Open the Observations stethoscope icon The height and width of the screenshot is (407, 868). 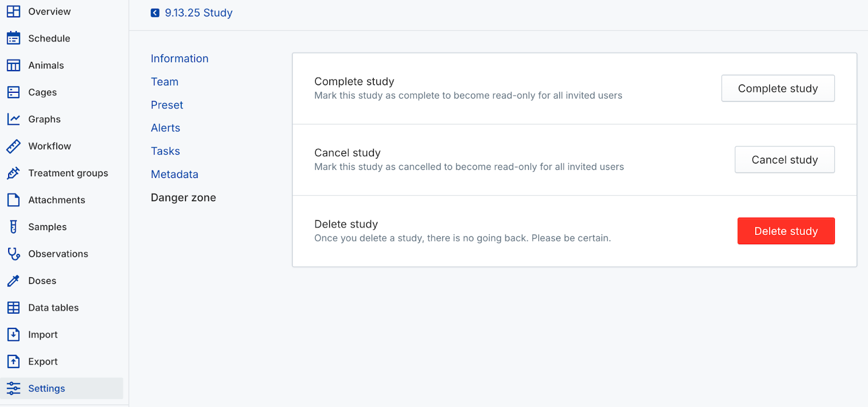click(14, 253)
